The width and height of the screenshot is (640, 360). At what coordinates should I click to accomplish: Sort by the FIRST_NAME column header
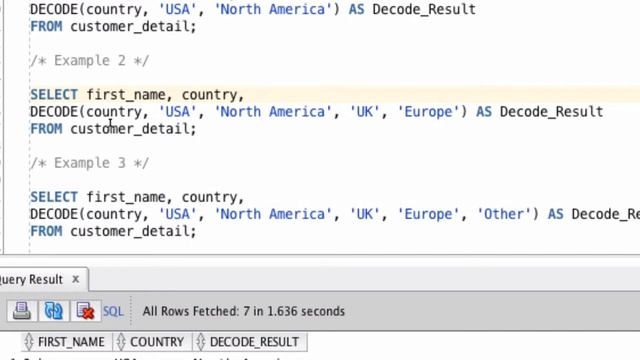(x=67, y=342)
